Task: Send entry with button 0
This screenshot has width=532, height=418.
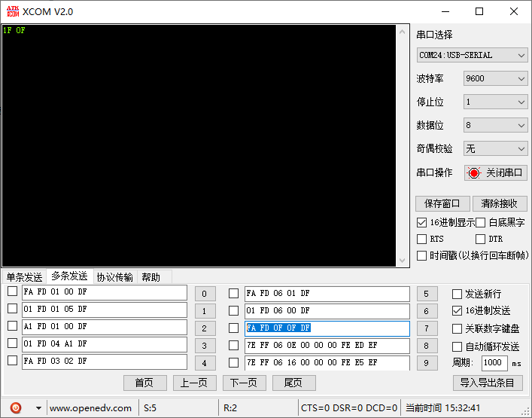Action: tap(205, 294)
